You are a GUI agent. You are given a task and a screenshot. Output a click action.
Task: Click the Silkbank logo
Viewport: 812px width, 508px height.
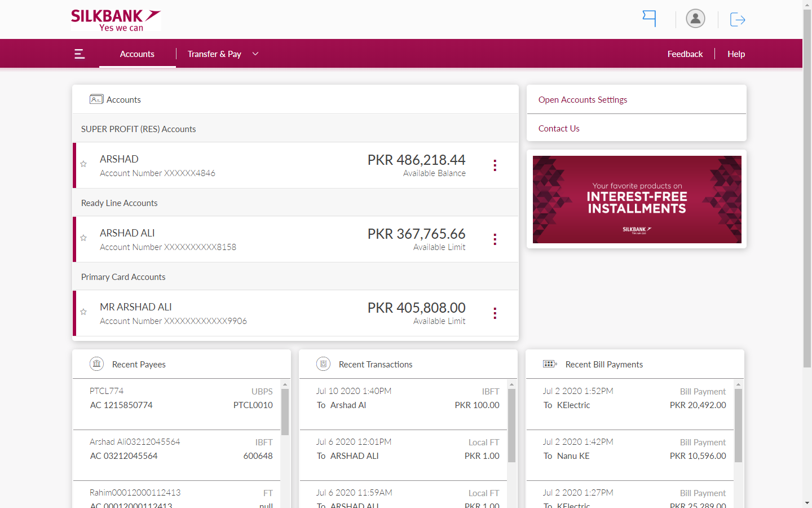click(x=116, y=20)
